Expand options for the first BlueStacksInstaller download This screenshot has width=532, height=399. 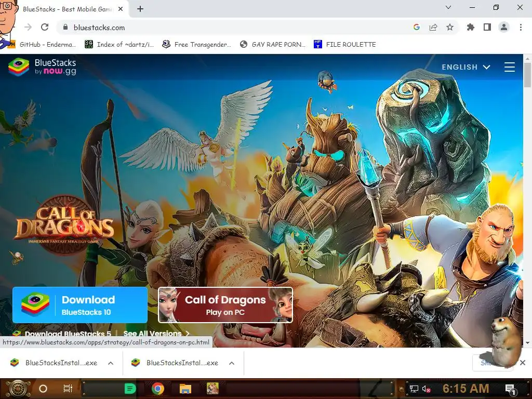(x=111, y=363)
